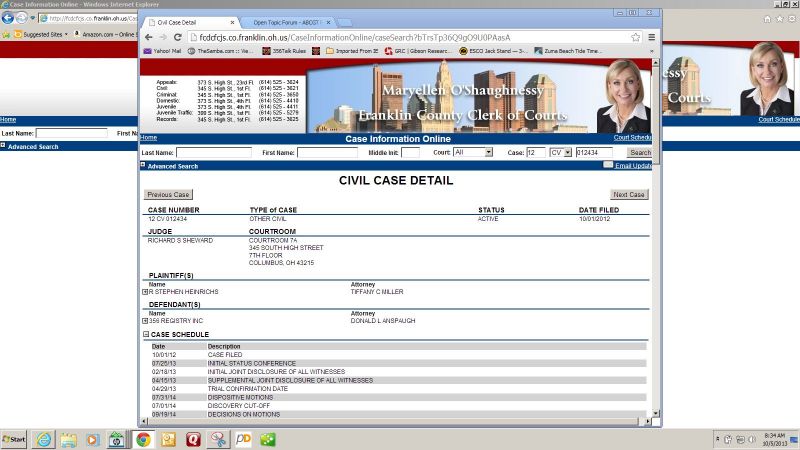Click the email envelope icon beside Email Updates
This screenshot has width=800, height=450.
(x=608, y=165)
